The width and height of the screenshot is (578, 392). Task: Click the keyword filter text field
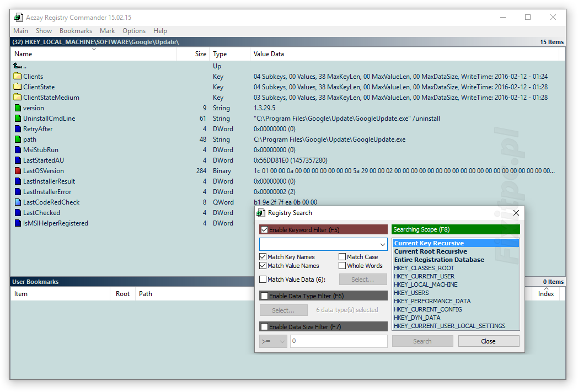[319, 244]
